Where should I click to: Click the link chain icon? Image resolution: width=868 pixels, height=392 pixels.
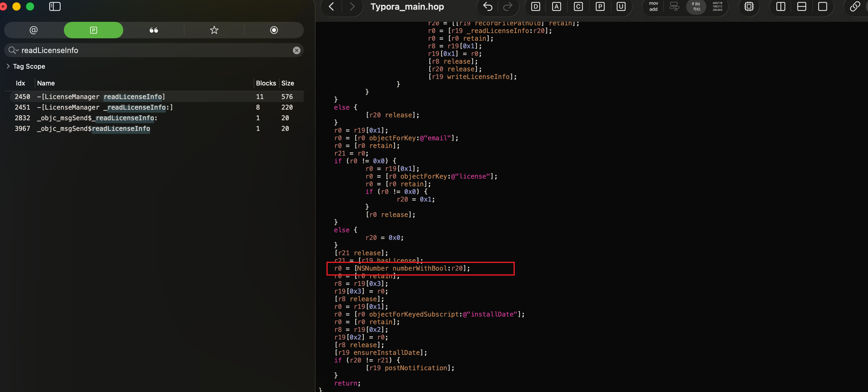coord(854,6)
